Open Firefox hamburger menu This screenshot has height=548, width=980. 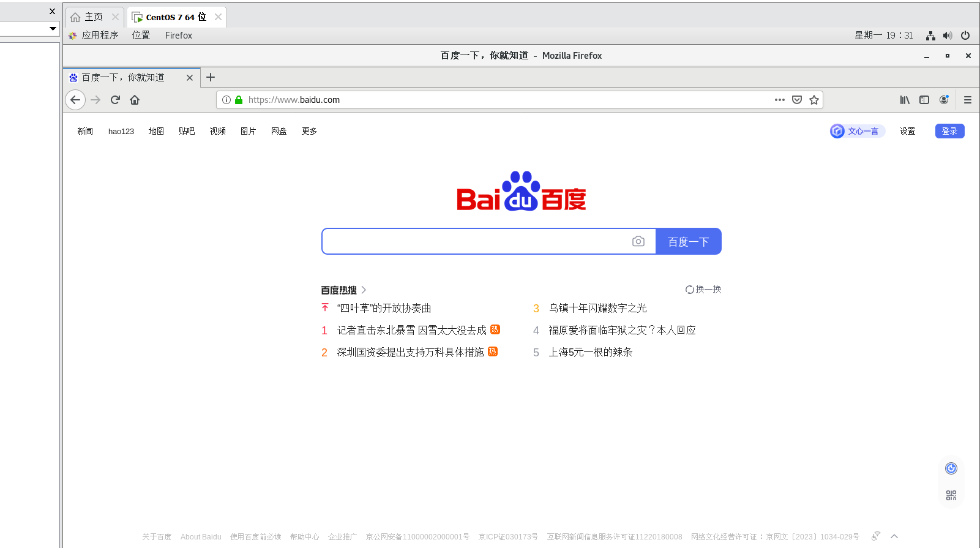coord(968,100)
